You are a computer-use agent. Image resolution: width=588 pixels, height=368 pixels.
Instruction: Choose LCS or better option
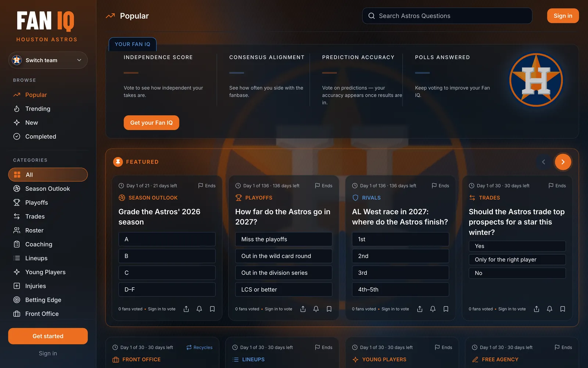pyautogui.click(x=284, y=290)
